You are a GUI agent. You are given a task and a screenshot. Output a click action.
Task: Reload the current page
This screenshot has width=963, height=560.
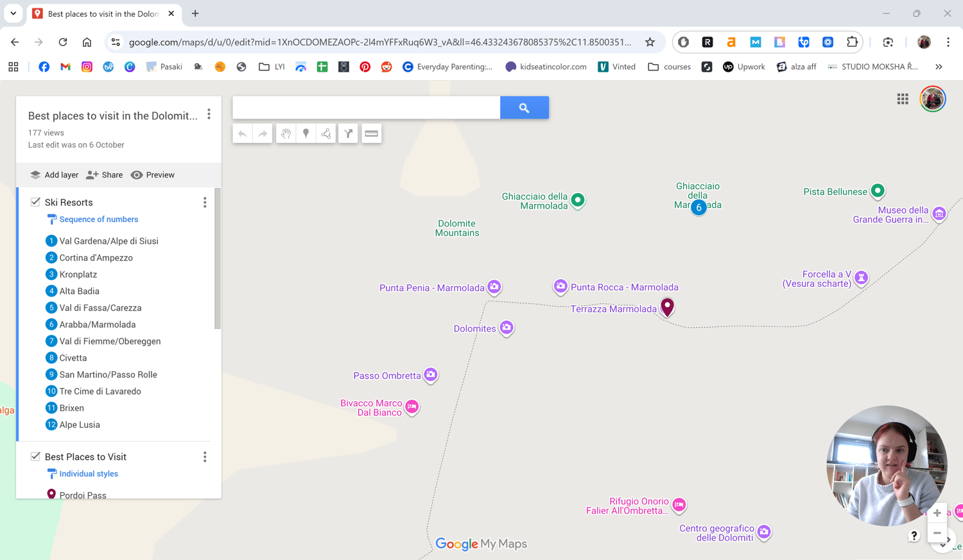[63, 42]
